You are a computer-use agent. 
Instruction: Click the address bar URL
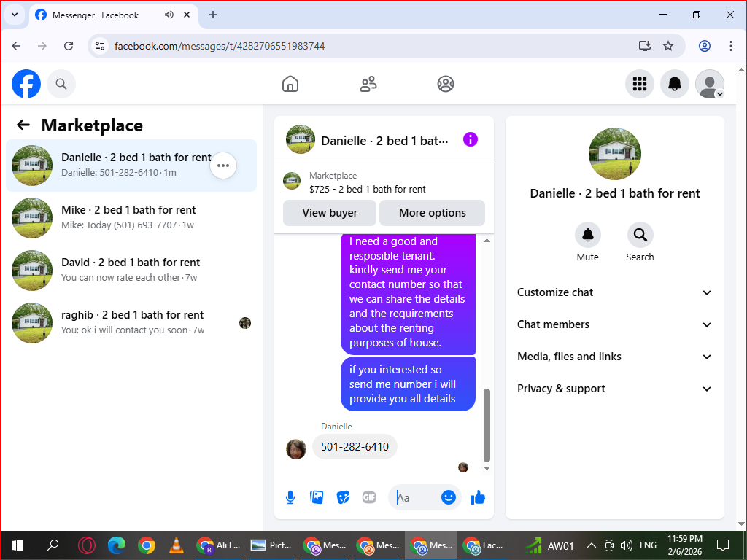click(220, 46)
